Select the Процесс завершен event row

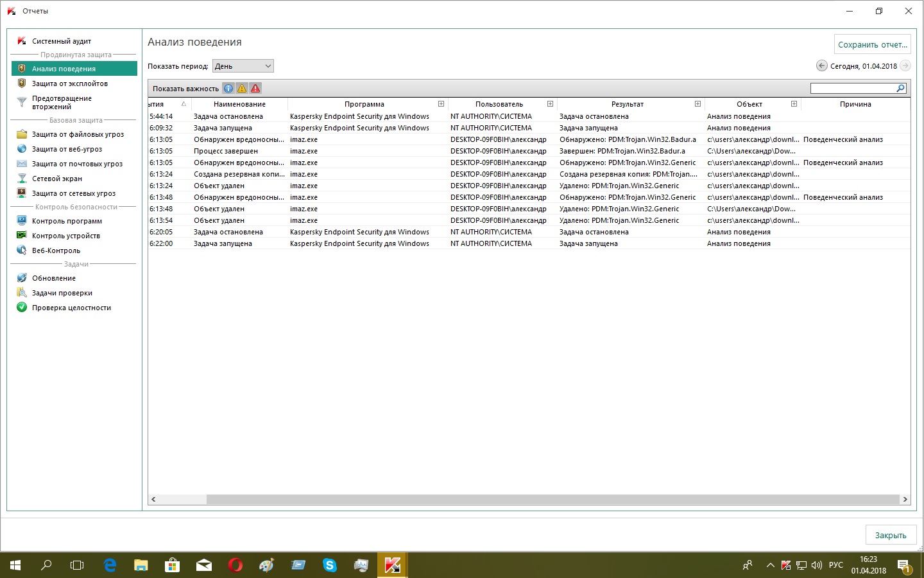point(529,151)
